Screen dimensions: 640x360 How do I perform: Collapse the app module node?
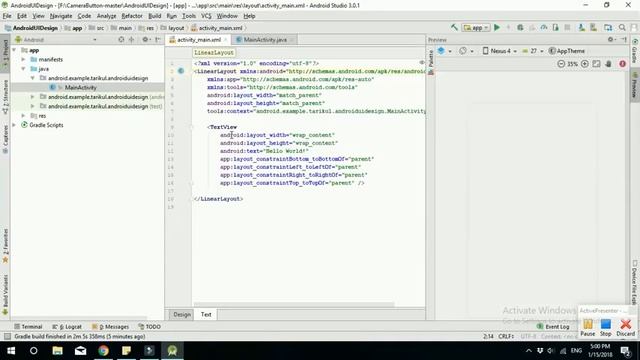coord(14,50)
